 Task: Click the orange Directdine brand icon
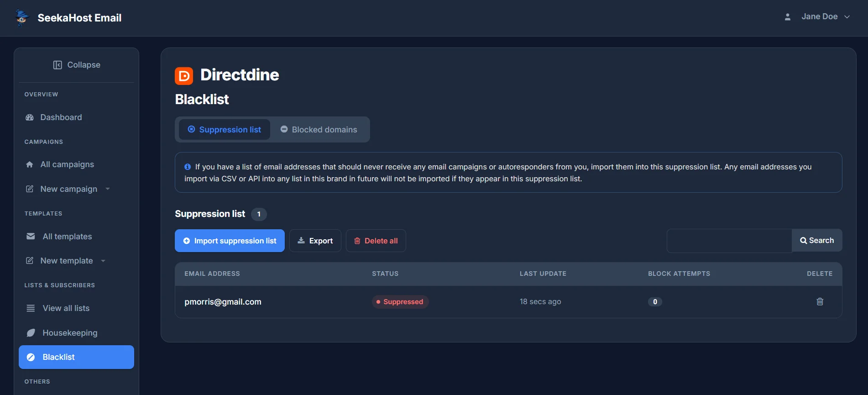coord(184,76)
